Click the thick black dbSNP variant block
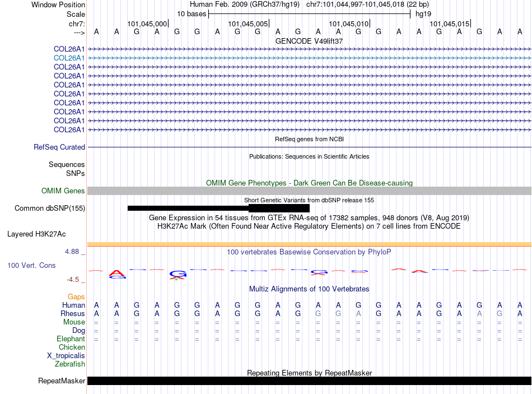The image size is (532, 394). tap(279, 208)
